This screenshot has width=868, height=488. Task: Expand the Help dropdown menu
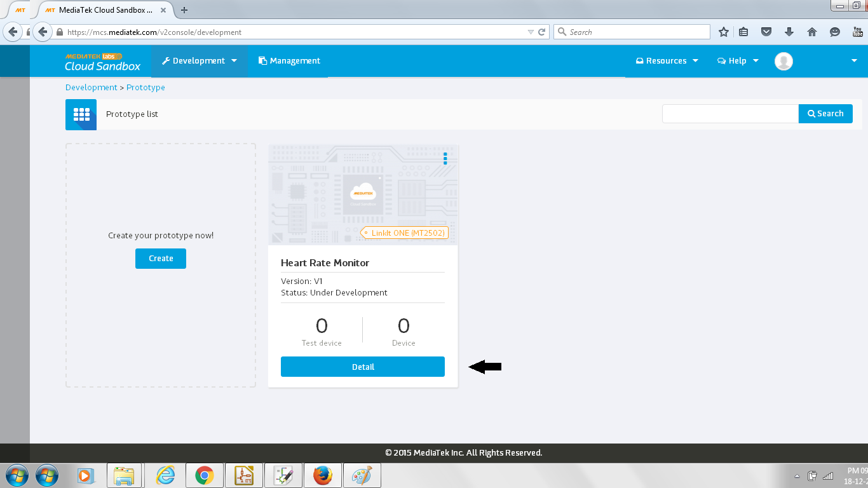pos(738,61)
